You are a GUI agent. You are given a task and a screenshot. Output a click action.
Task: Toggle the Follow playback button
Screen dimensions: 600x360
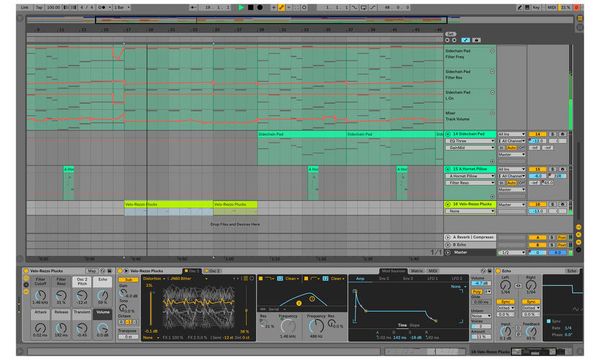(x=194, y=7)
